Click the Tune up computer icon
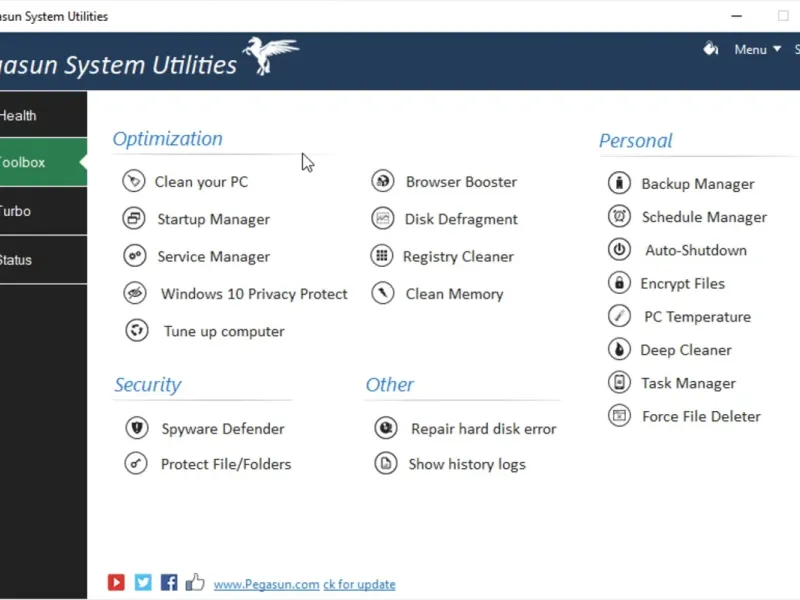 (x=137, y=330)
